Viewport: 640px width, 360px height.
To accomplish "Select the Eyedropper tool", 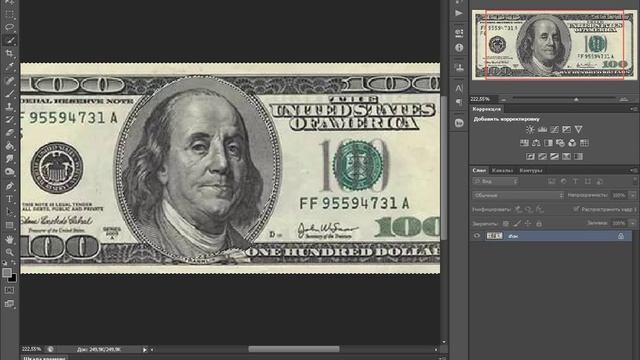I will [9, 66].
